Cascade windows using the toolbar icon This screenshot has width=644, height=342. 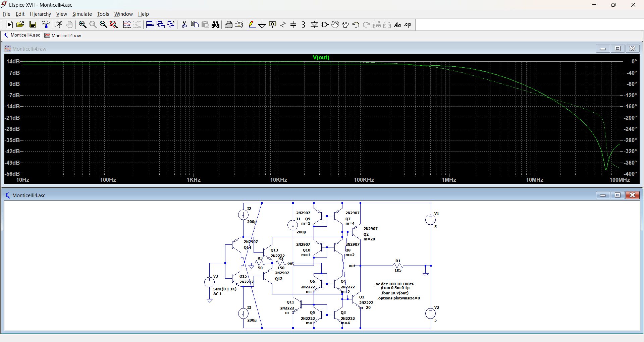point(161,24)
